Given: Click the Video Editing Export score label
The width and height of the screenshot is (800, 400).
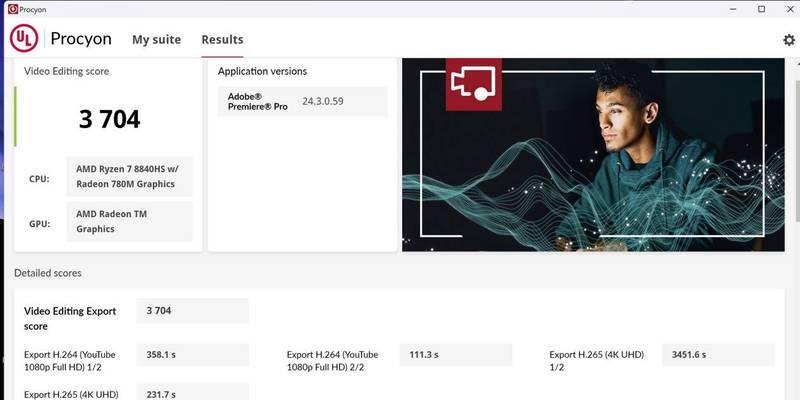Looking at the screenshot, I should tap(70, 318).
